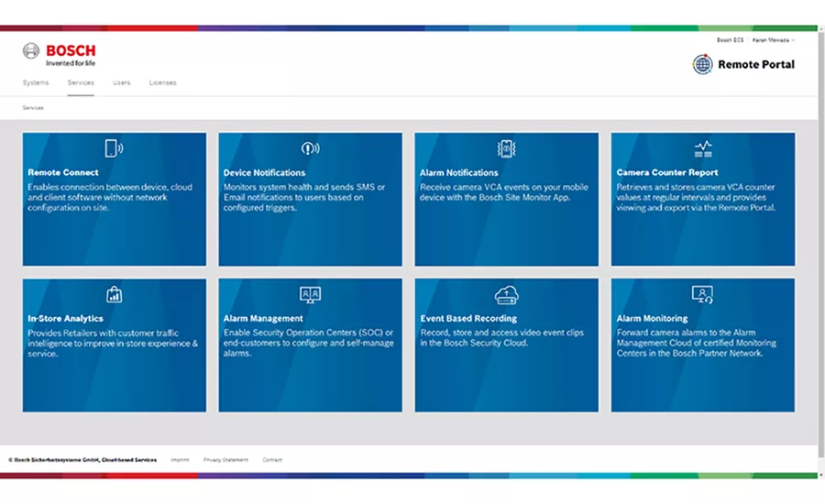The image size is (825, 504).
Task: Click the Remote Portal globe icon
Action: (x=702, y=64)
